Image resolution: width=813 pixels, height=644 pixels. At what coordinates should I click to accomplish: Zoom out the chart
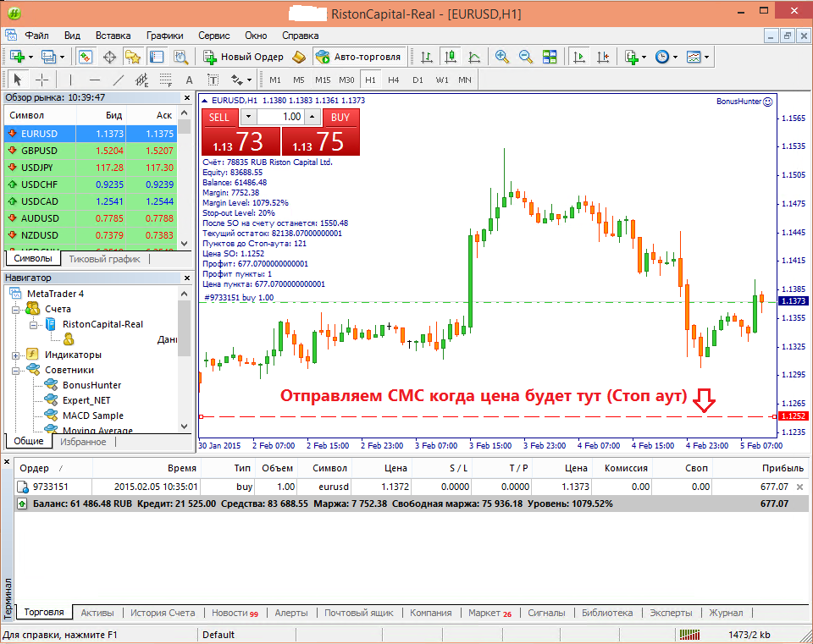525,57
